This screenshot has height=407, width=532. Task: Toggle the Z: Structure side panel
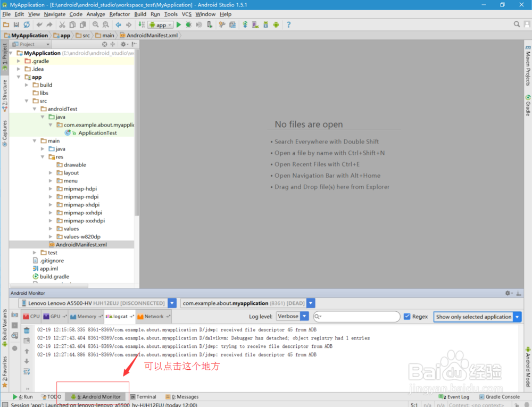point(5,96)
